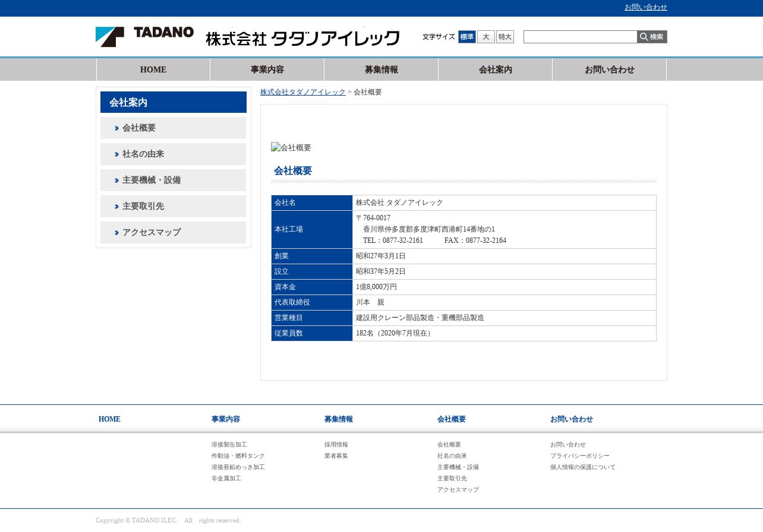Click the 182名（2020年7月現在） employee count
The width and height of the screenshot is (763, 532).
[x=395, y=333]
